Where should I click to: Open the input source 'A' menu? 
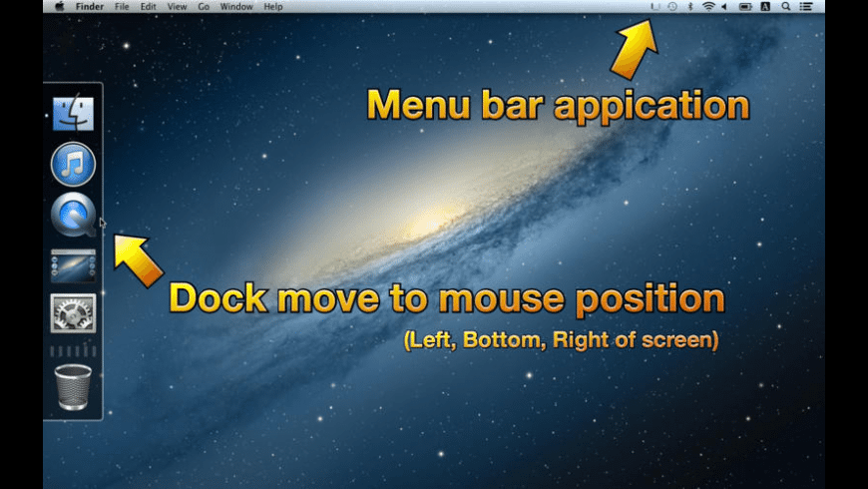point(765,7)
